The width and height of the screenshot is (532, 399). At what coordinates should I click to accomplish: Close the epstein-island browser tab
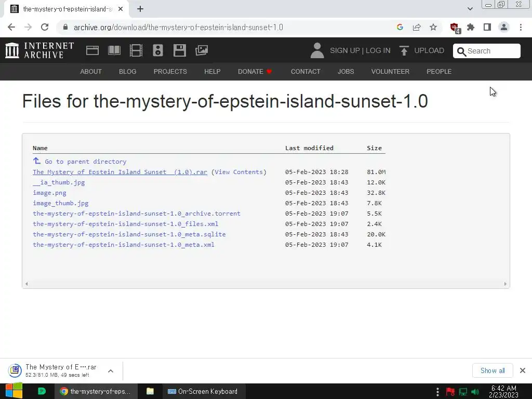(121, 9)
